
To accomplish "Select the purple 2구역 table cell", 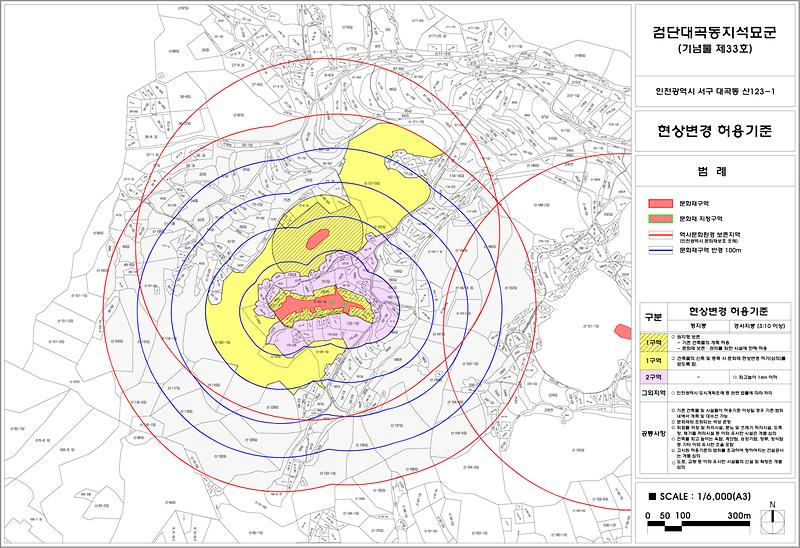I will pos(654,378).
